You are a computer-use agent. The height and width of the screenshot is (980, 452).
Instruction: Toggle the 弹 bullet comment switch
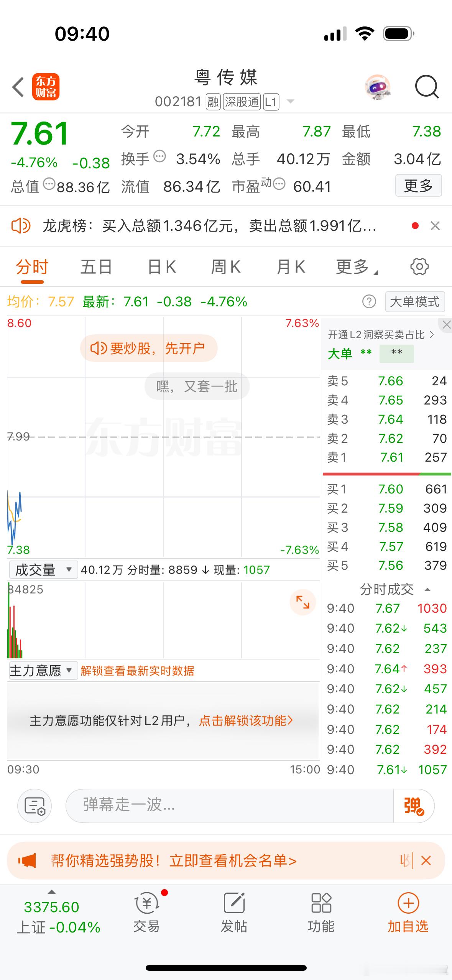[x=414, y=806]
